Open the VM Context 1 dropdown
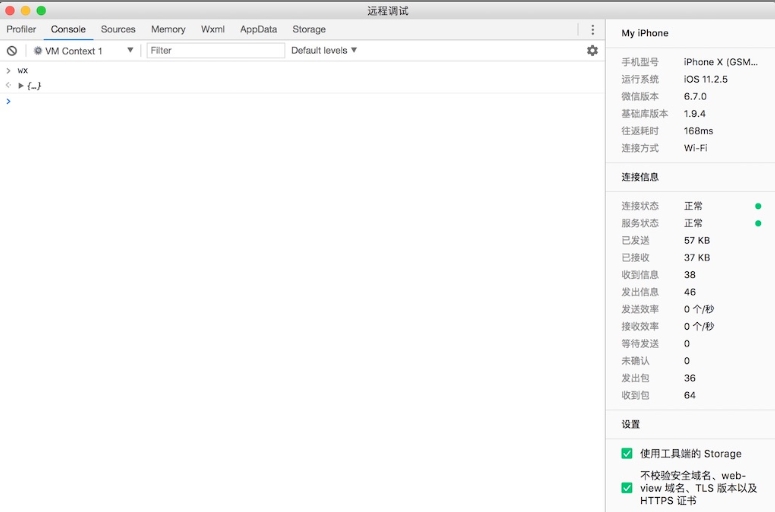775x512 pixels. [x=84, y=50]
